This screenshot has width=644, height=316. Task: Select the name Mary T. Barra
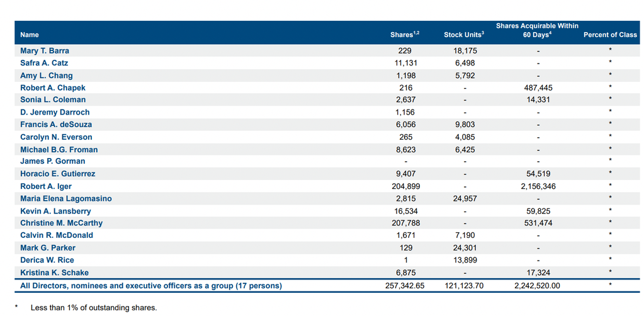click(45, 52)
